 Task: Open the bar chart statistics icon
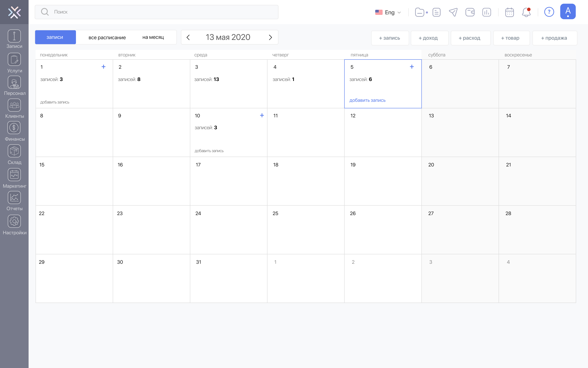487,12
